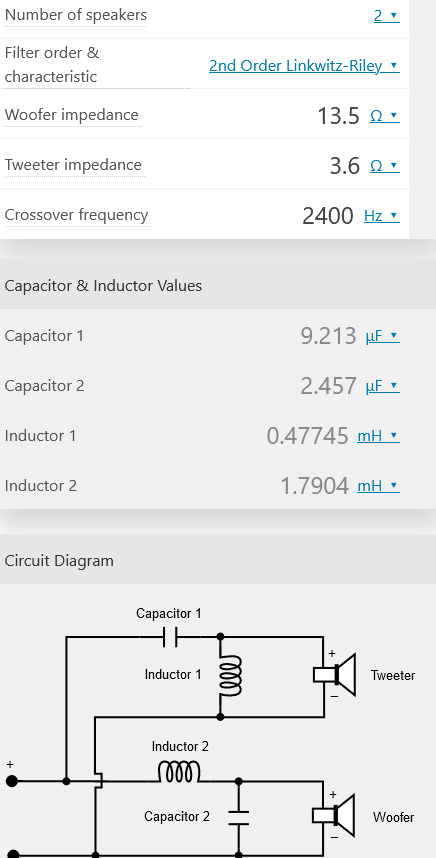436x858 pixels.
Task: Click the woofer impedance value 13.5
Action: pos(338,115)
